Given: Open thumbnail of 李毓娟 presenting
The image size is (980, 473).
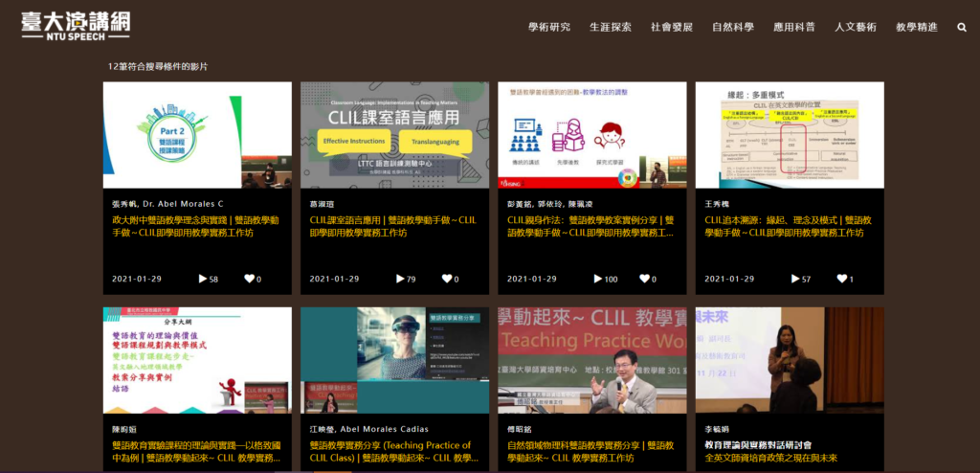Looking at the screenshot, I should pyautogui.click(x=790, y=360).
